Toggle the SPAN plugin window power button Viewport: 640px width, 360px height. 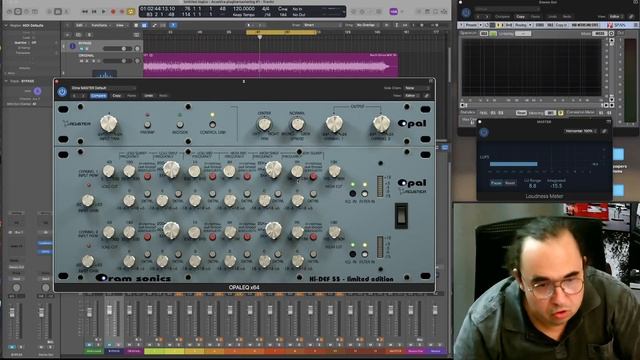[466, 13]
